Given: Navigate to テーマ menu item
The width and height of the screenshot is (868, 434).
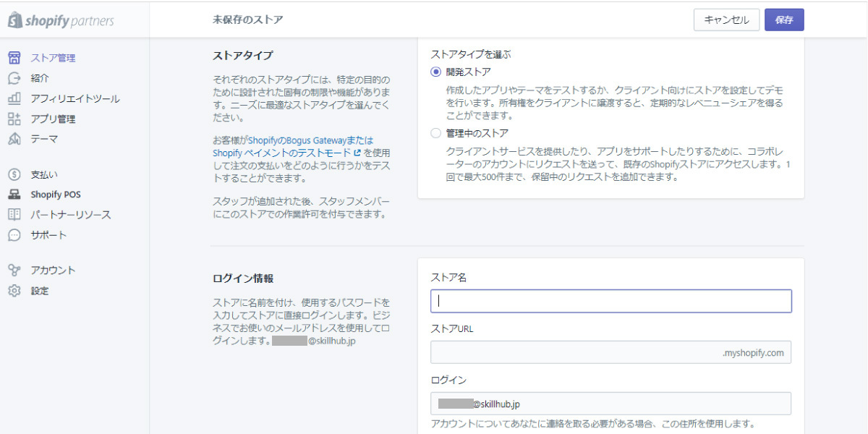Looking at the screenshot, I should click(44, 139).
